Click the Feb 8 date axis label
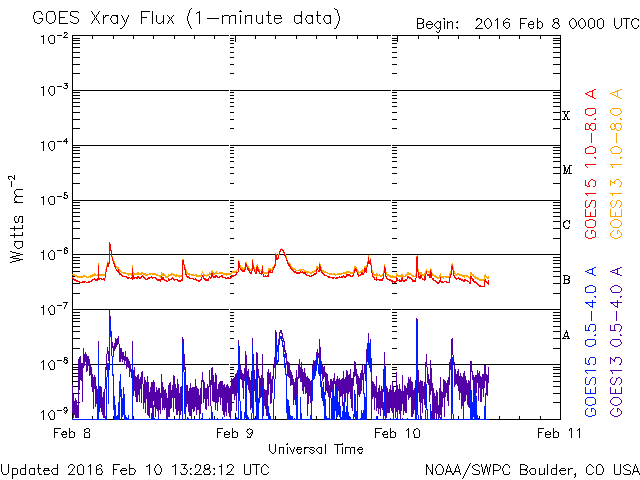Image resolution: width=640 pixels, height=480 pixels. click(x=72, y=433)
